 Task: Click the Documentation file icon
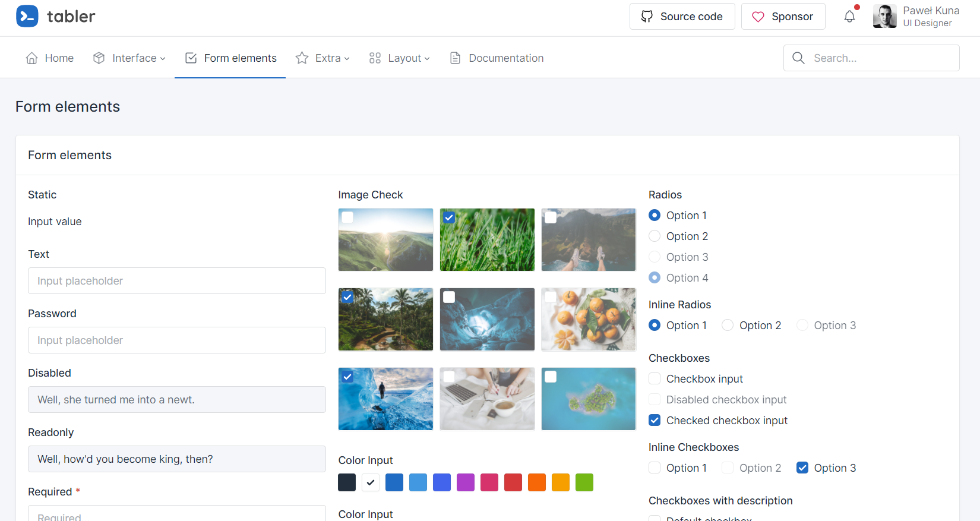456,58
